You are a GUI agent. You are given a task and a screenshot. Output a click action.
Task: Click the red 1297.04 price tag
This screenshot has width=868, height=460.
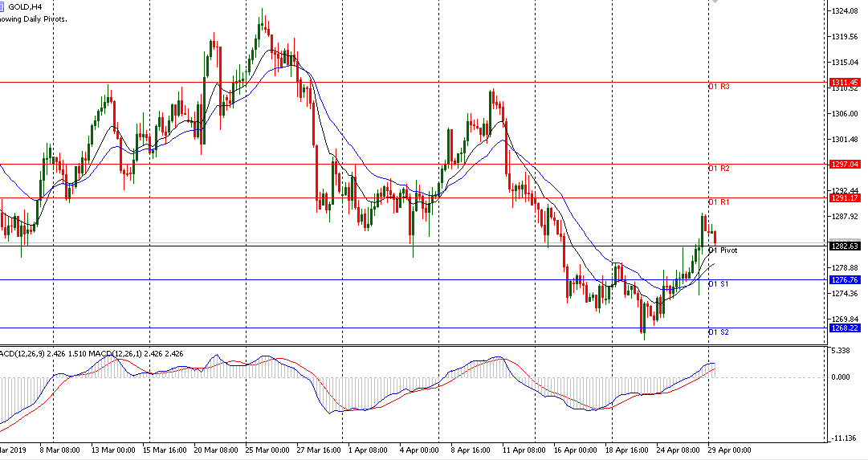(845, 164)
